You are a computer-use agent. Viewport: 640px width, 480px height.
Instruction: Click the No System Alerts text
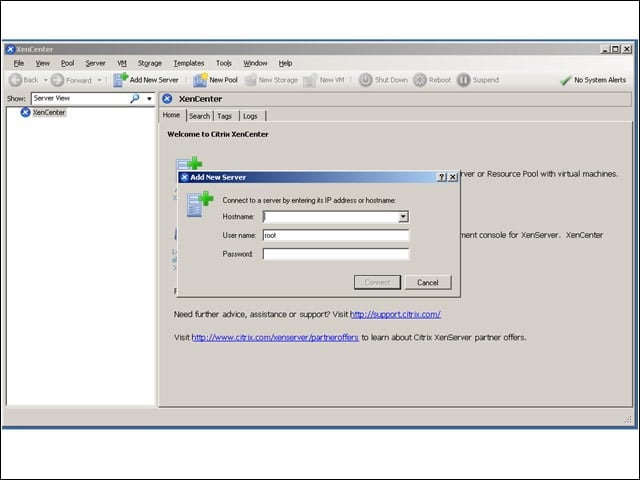pyautogui.click(x=600, y=80)
